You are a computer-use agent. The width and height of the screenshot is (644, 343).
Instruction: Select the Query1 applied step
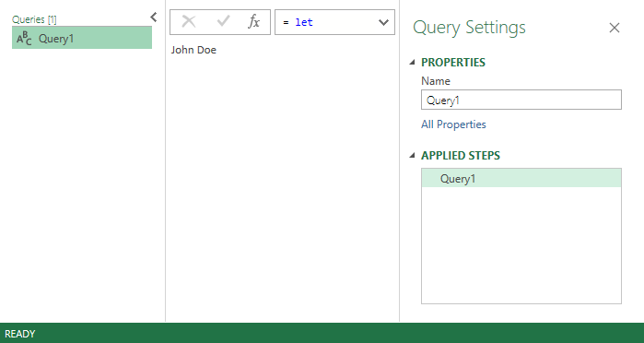point(521,179)
